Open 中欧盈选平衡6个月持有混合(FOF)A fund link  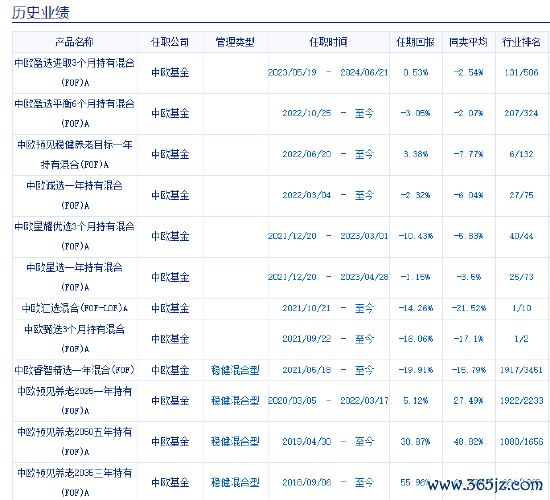click(x=75, y=113)
